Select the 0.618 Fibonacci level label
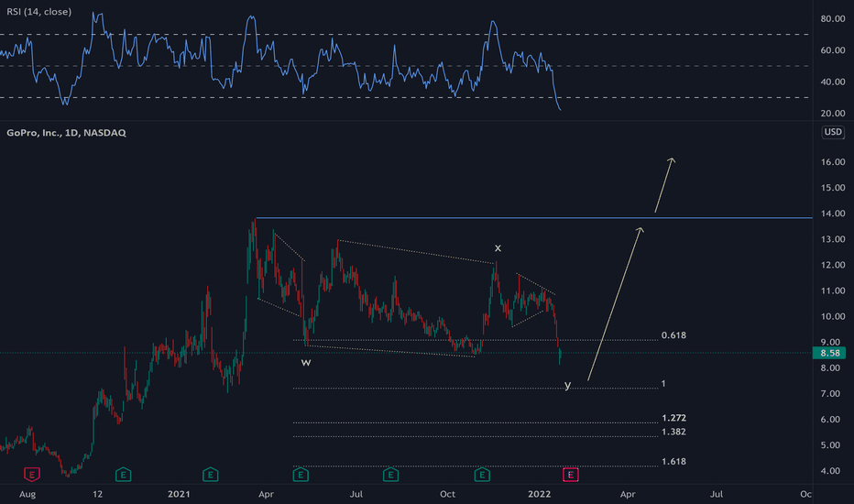The width and height of the screenshot is (854, 504). [673, 335]
